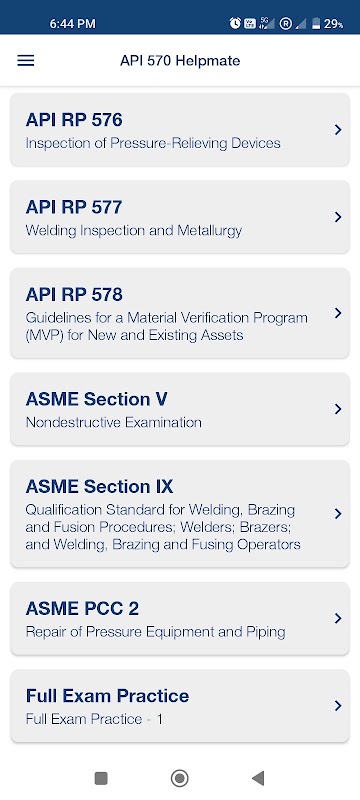Screen dimensions: 360x800
Task: Expand chevron on API RP 578 card
Action: pyautogui.click(x=338, y=313)
